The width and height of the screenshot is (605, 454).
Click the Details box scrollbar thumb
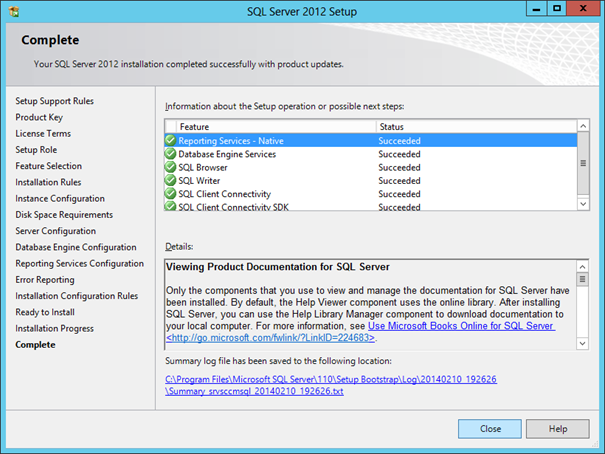[x=582, y=279]
